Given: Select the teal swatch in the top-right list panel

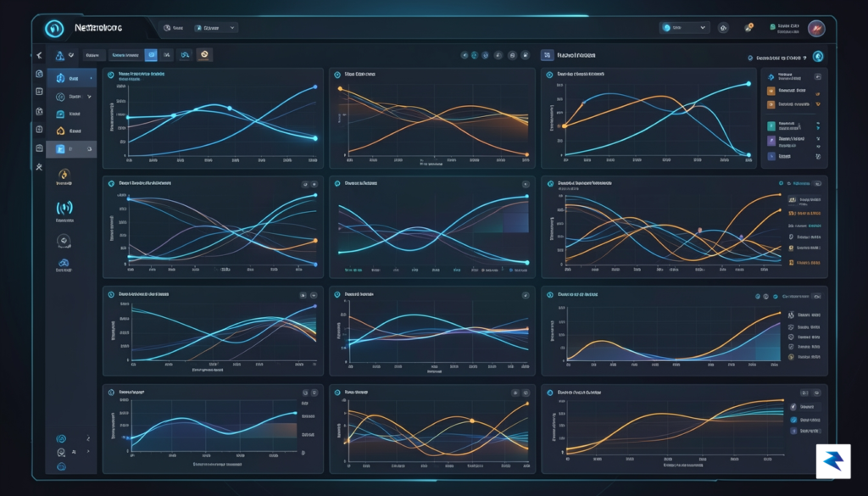Looking at the screenshot, I should (771, 126).
